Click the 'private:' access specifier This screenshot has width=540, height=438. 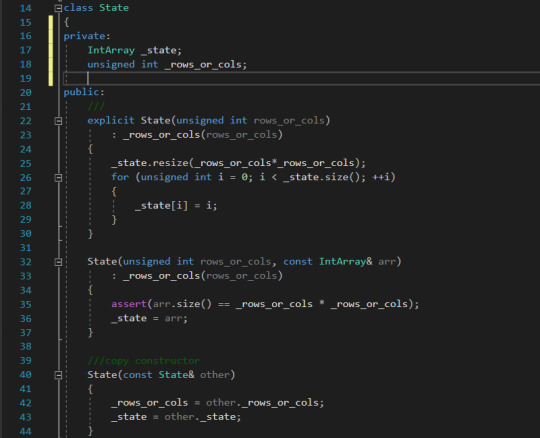[87, 36]
